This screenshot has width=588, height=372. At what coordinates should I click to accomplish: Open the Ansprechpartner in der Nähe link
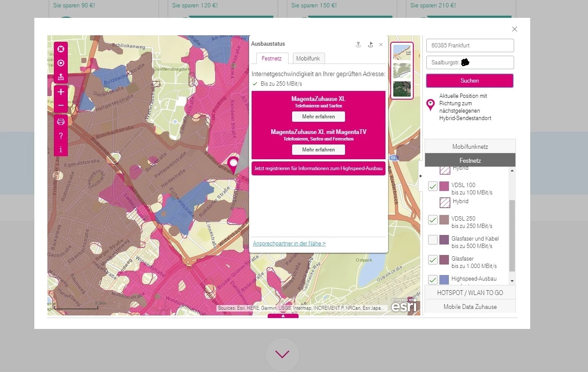pos(289,244)
